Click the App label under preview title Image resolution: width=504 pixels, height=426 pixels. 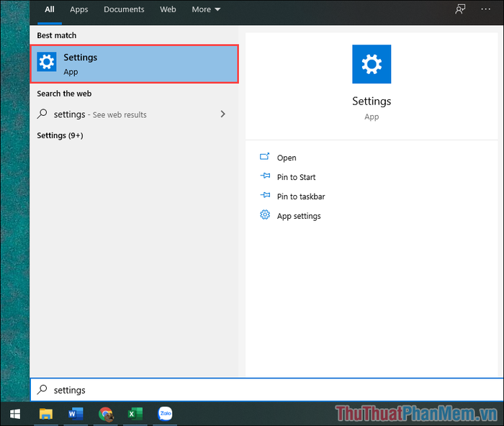[372, 117]
